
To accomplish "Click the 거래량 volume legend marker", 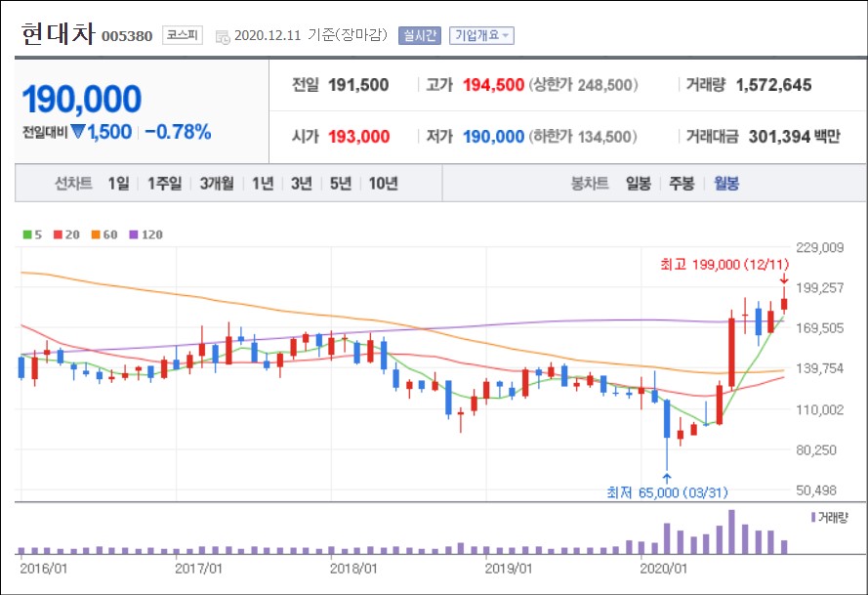I will pyautogui.click(x=812, y=518).
